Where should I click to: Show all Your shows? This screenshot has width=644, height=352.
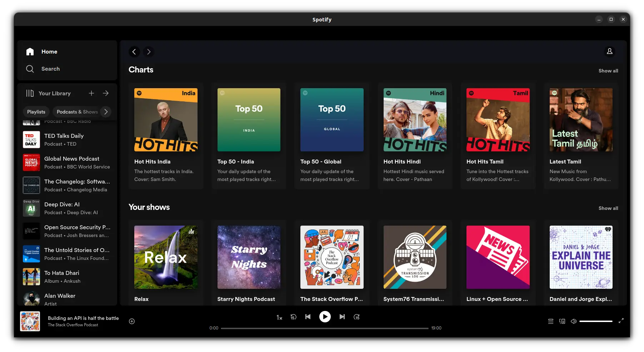(608, 208)
